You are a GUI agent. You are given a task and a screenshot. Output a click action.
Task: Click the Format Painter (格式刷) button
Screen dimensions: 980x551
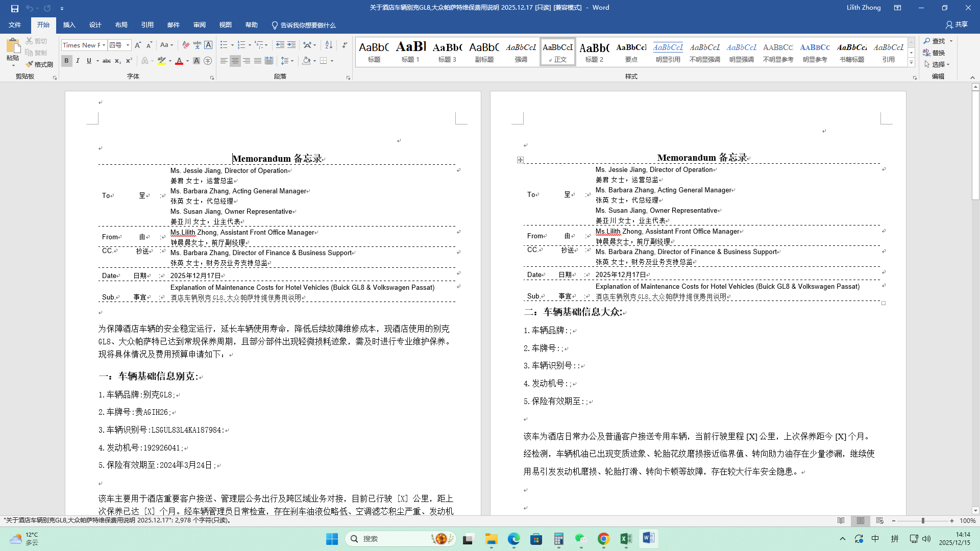point(39,64)
